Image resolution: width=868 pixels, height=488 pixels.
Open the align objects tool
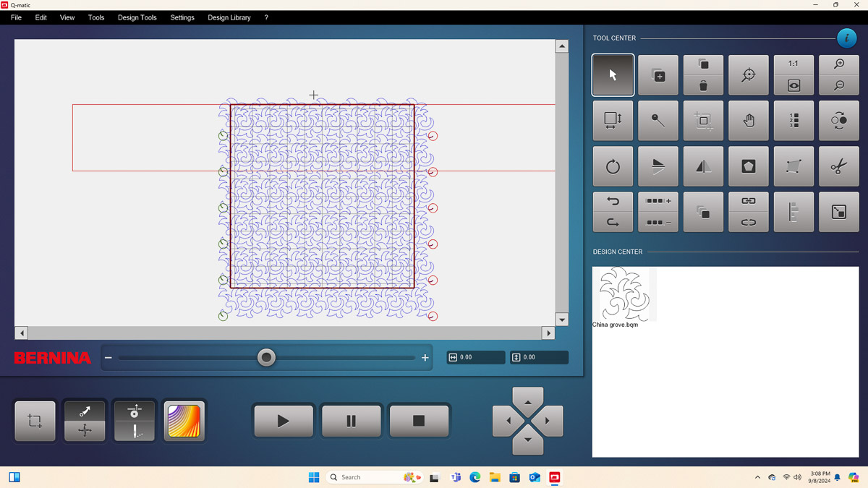coord(793,212)
